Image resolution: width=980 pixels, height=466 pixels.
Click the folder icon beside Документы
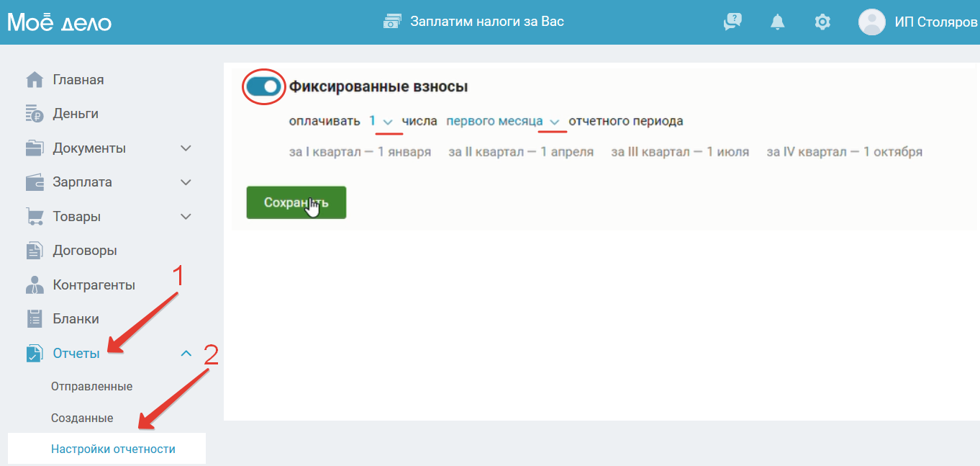tap(35, 148)
